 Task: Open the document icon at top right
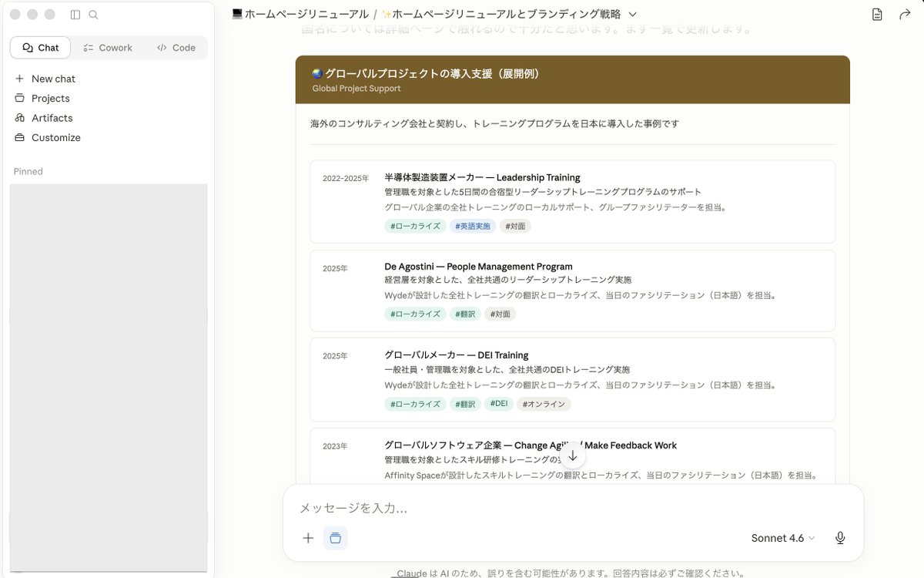coord(877,15)
